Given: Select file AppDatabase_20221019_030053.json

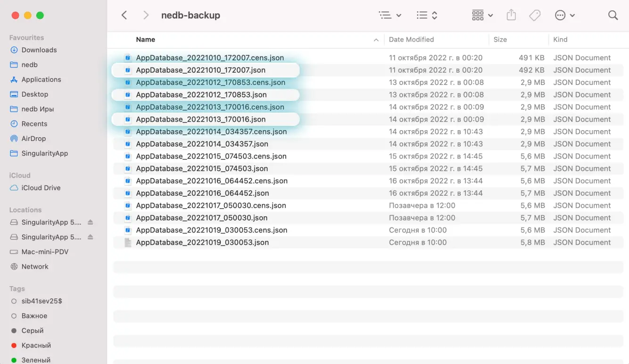Looking at the screenshot, I should coord(202,242).
